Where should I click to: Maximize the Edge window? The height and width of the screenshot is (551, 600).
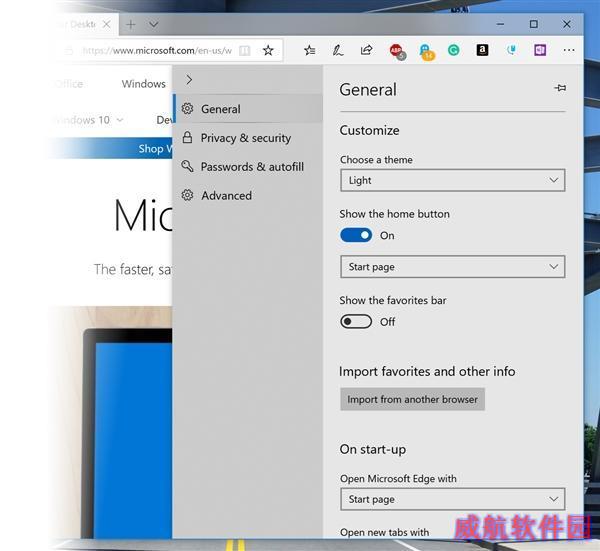pos(533,24)
